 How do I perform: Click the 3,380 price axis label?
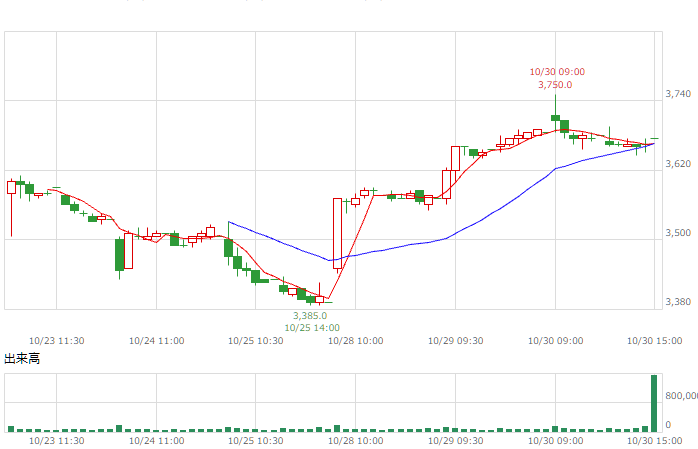678,302
